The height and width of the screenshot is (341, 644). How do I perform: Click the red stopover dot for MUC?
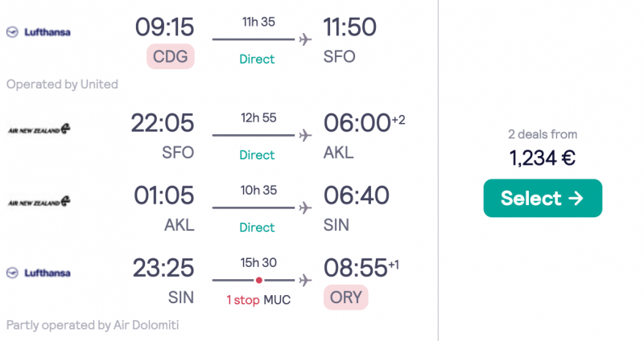tap(258, 280)
